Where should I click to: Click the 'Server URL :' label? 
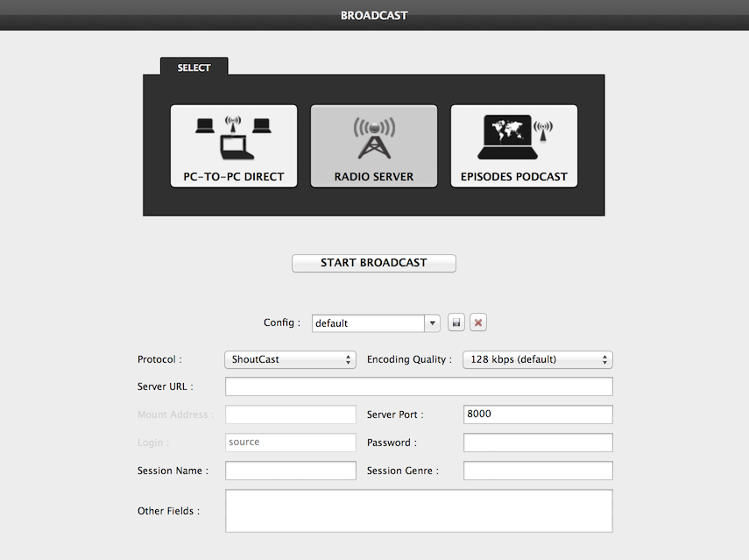(x=166, y=386)
